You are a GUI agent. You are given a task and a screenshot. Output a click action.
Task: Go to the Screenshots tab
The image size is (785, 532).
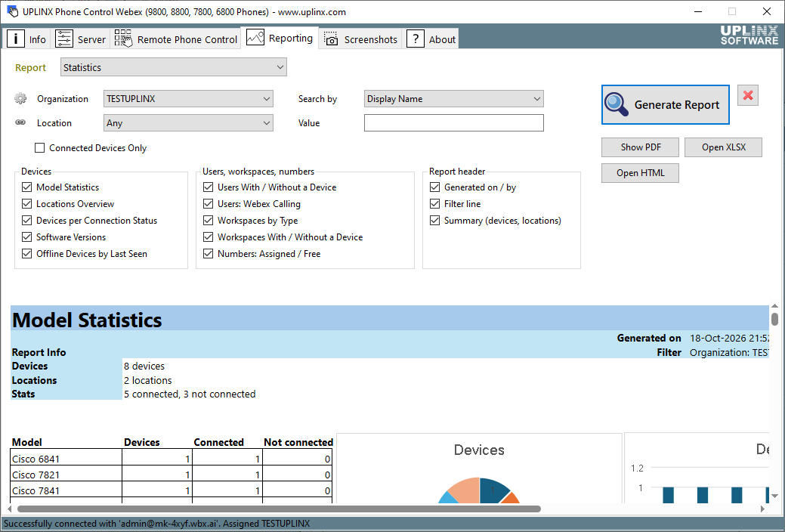coord(360,39)
